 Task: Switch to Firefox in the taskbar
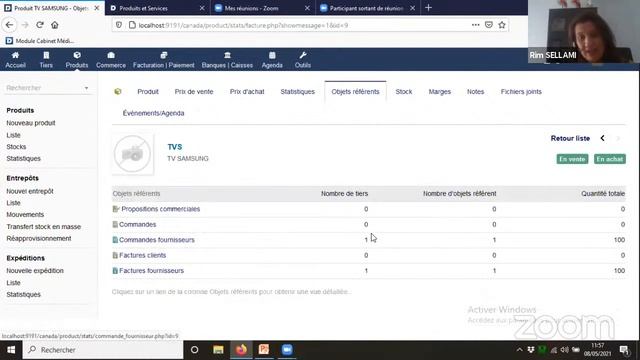click(x=241, y=350)
